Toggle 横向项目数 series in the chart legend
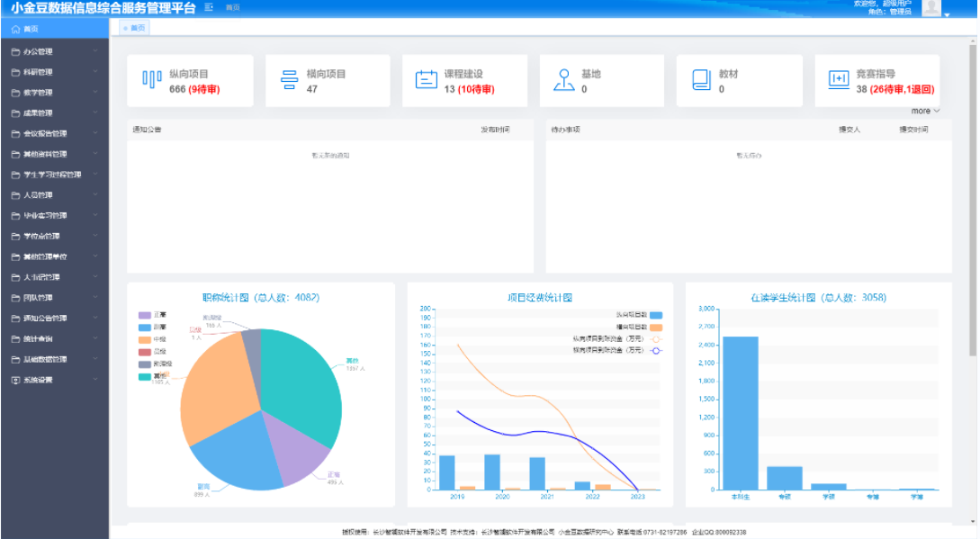 point(656,327)
